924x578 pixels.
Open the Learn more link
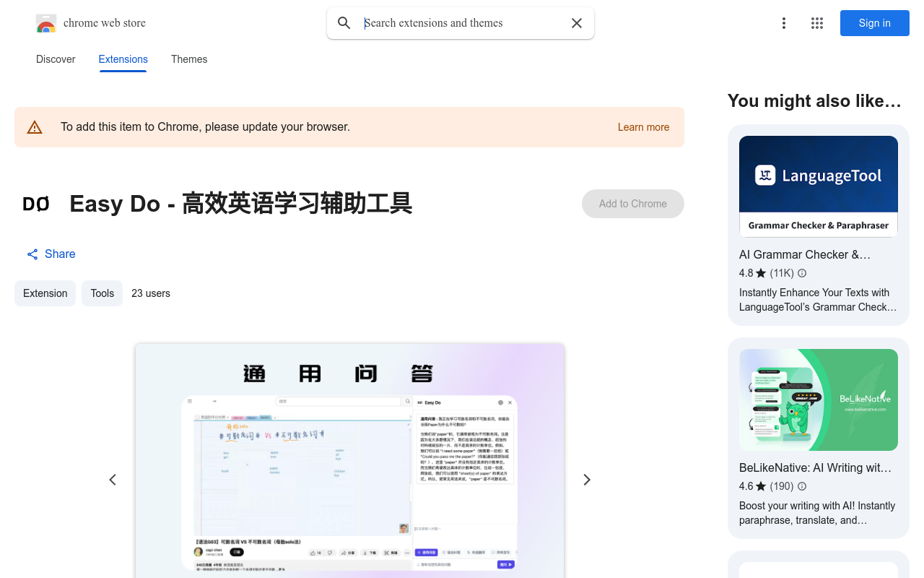[644, 127]
